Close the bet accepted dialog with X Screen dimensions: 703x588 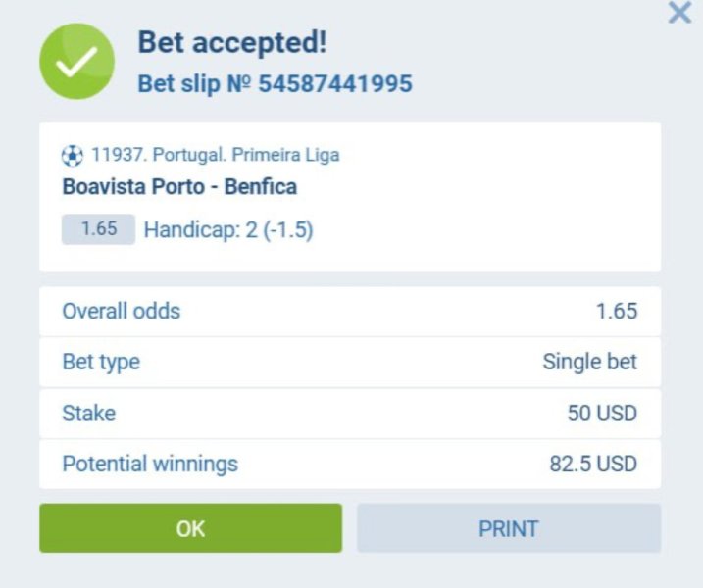click(x=679, y=14)
